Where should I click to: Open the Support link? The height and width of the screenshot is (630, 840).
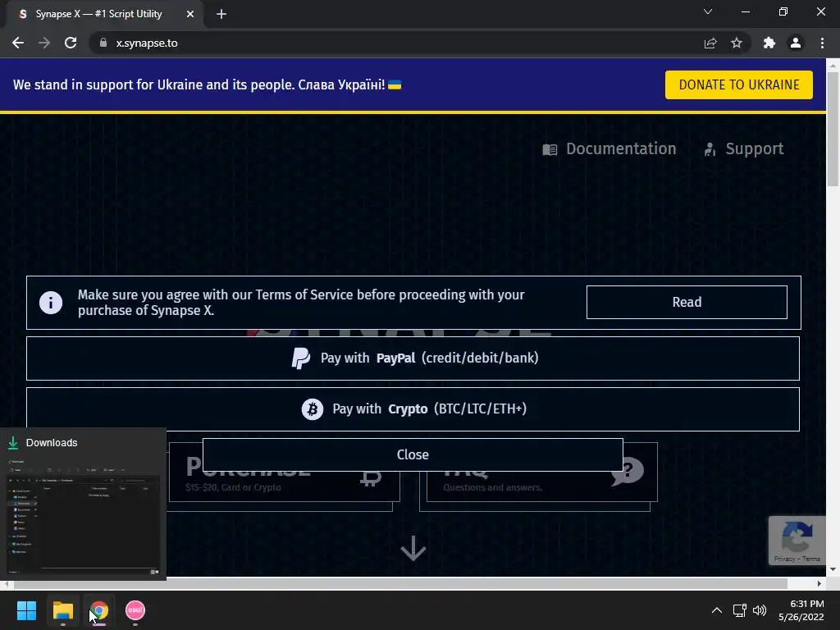pyautogui.click(x=744, y=149)
